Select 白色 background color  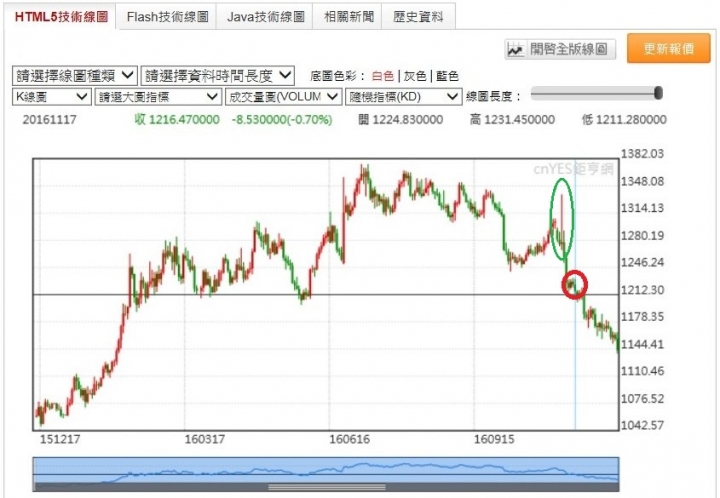point(383,76)
